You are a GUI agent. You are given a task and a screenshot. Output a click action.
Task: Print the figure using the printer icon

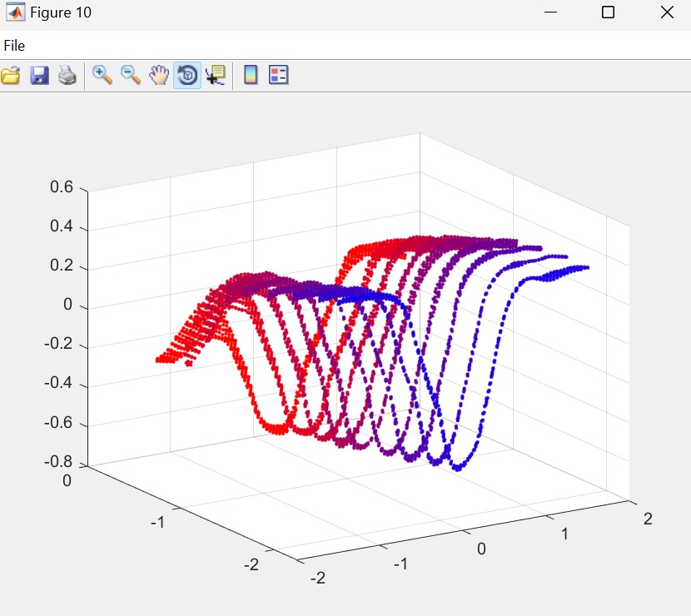[67, 76]
